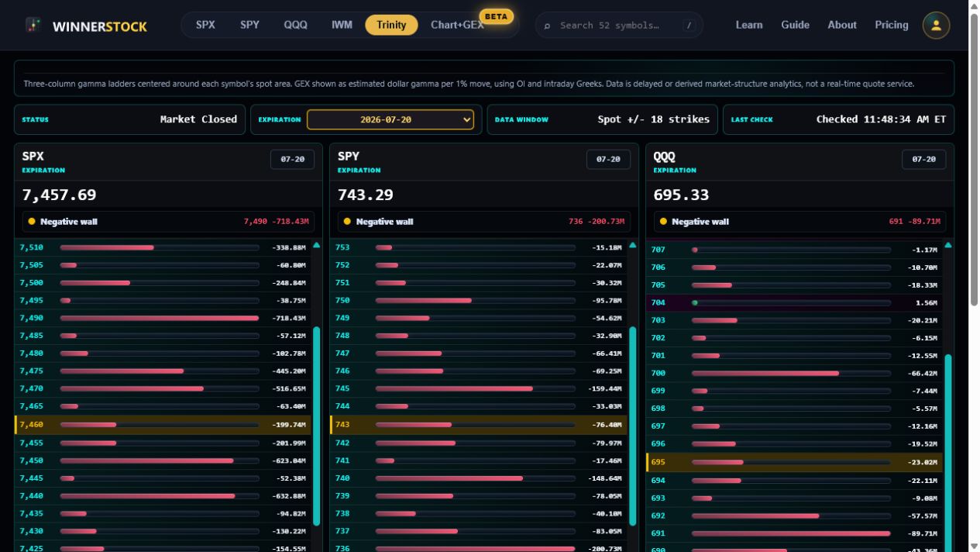The width and height of the screenshot is (980, 552).
Task: Click SPY value -200.73M in ladder
Action: point(605,549)
